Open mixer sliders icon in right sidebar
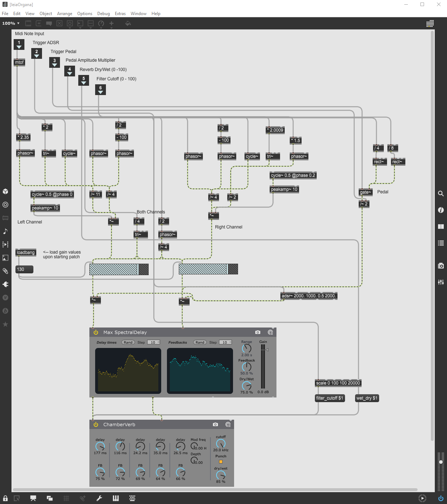The height and width of the screenshot is (504, 447). click(x=441, y=282)
